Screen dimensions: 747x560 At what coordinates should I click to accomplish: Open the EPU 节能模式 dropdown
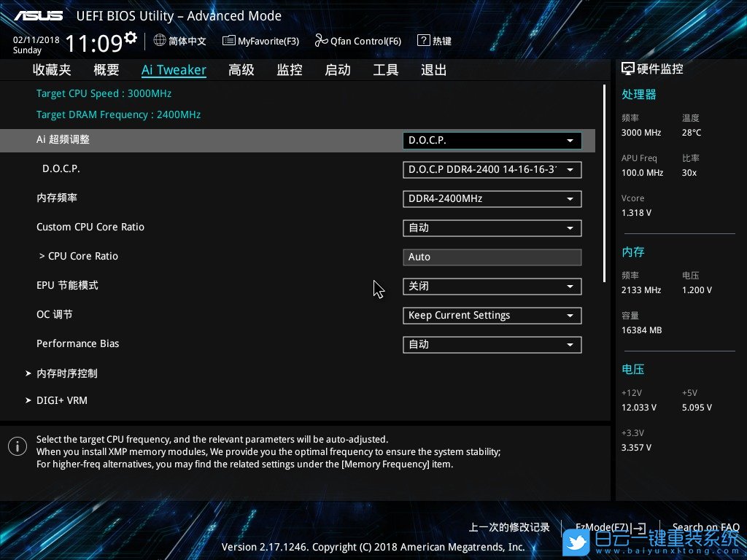[x=492, y=287]
